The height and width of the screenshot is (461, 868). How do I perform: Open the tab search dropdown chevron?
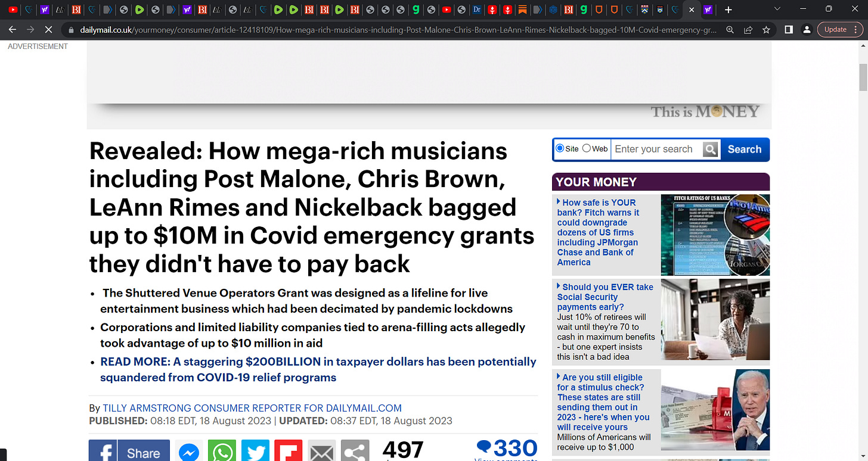click(777, 9)
